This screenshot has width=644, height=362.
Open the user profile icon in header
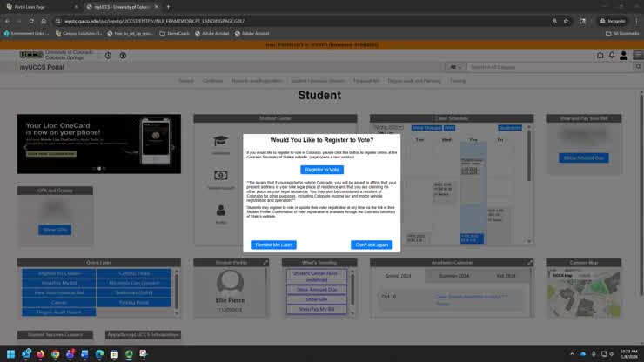coord(623,56)
